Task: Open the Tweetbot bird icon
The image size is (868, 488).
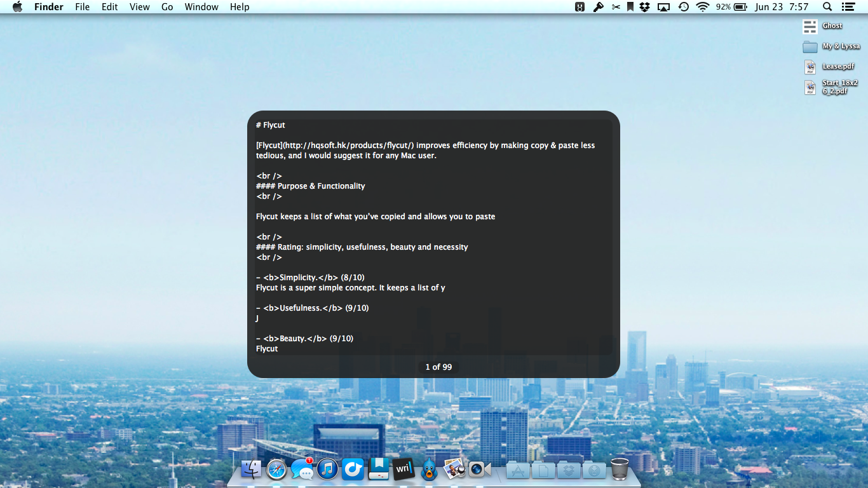Action: pyautogui.click(x=430, y=470)
